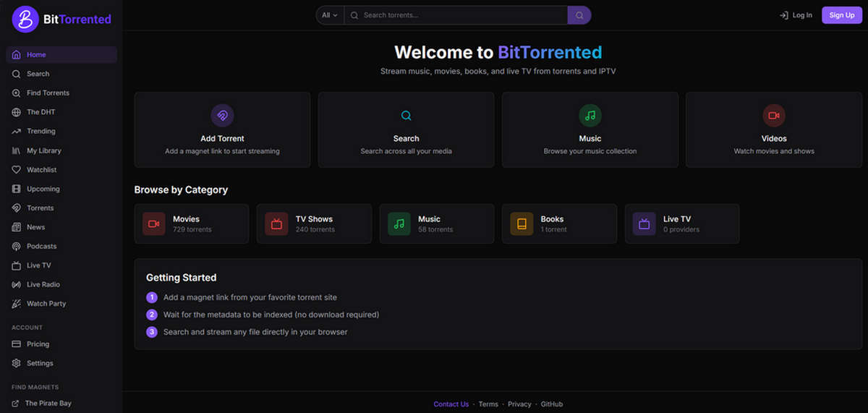Click "729 torrents" under Movies
868x413 pixels.
tap(192, 230)
